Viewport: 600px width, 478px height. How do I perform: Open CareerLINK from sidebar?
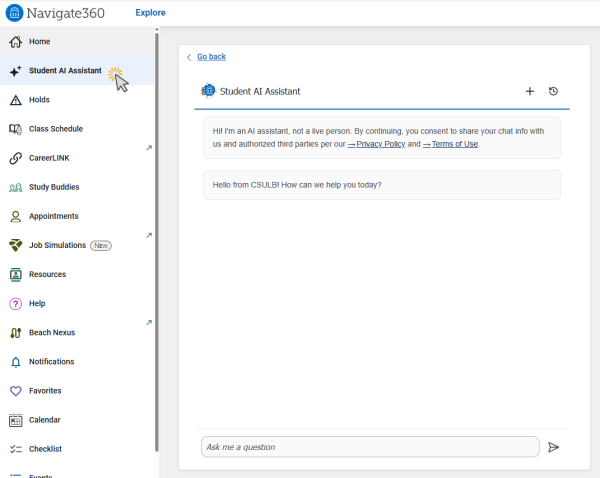pos(77,158)
